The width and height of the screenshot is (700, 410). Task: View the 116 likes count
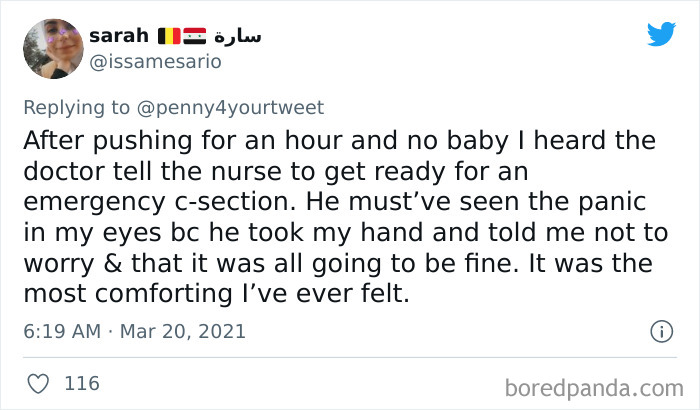(x=81, y=382)
